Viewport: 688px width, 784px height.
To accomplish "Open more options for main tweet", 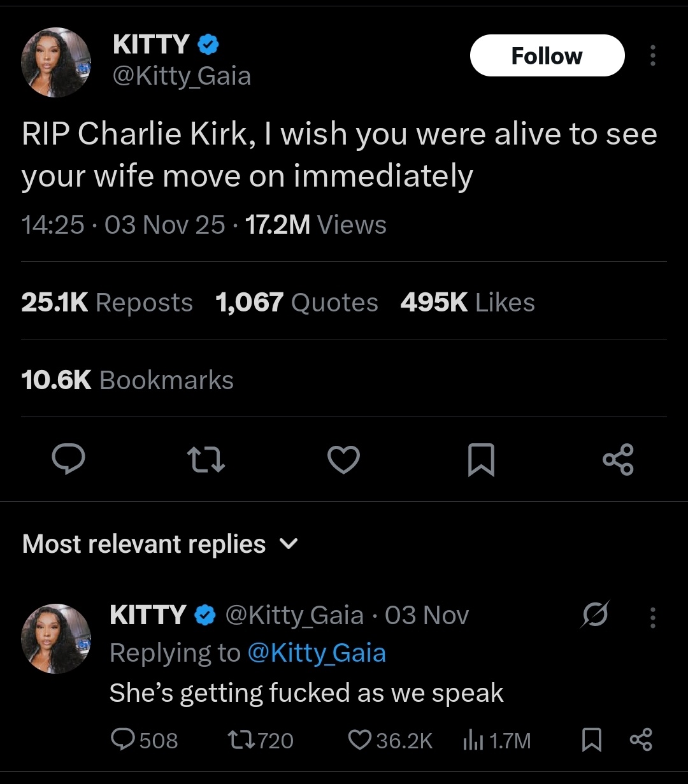I will pos(652,56).
